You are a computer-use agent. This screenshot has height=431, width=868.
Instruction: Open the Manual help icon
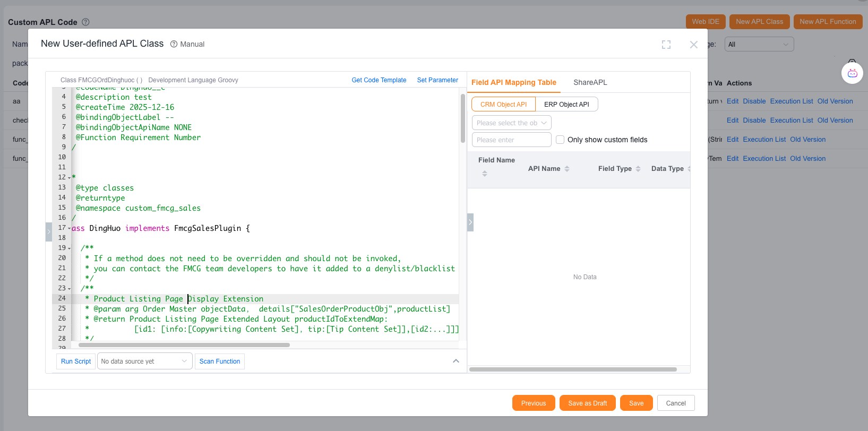click(174, 44)
